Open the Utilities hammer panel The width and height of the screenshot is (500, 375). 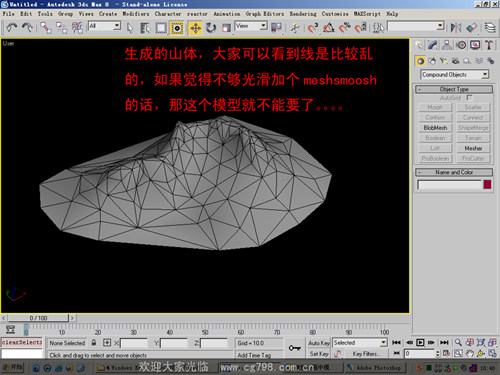coord(489,45)
